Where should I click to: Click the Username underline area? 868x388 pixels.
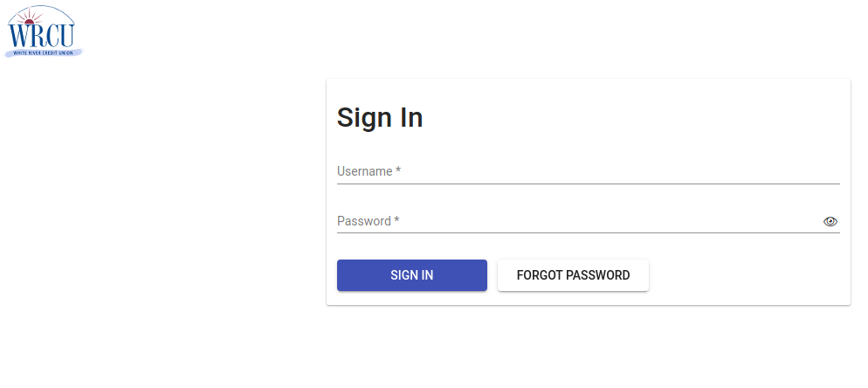tap(588, 183)
